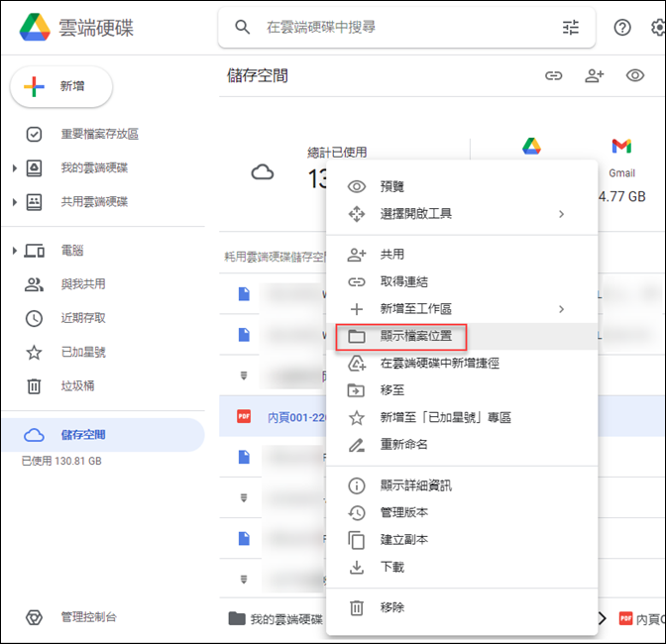Select 移至 in context menu
The width and height of the screenshot is (666, 644).
[x=462, y=390]
